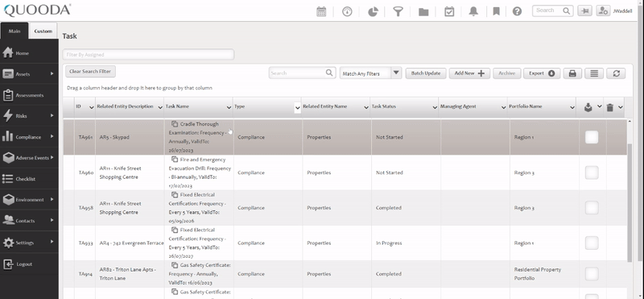Screen dimensions: 644x299
Task: Open the folder icon in header
Action: 423,12
